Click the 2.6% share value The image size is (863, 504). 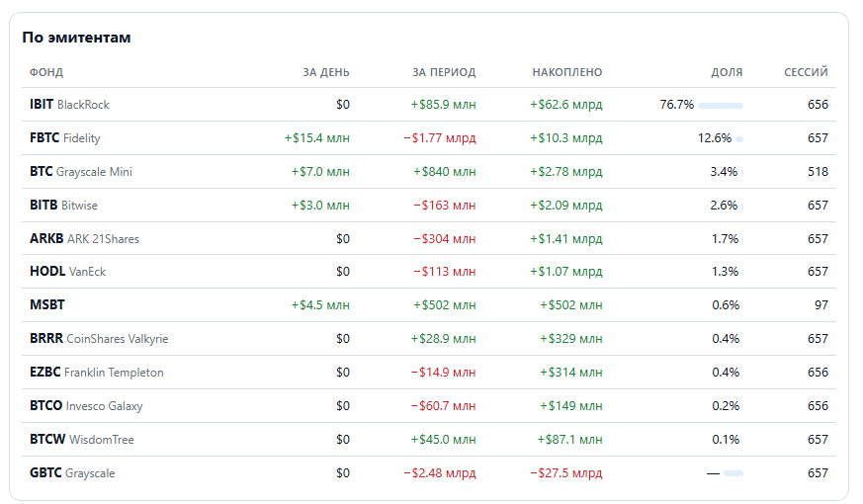(724, 206)
